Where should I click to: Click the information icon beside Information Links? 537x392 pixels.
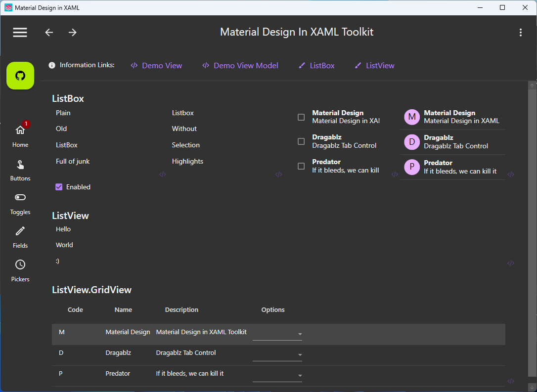[52, 65]
